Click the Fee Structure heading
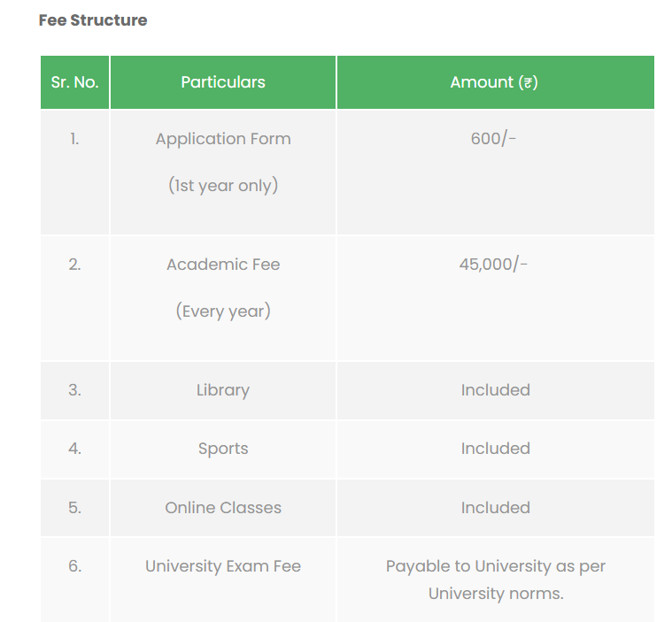The width and height of the screenshot is (672, 622). coord(93,20)
